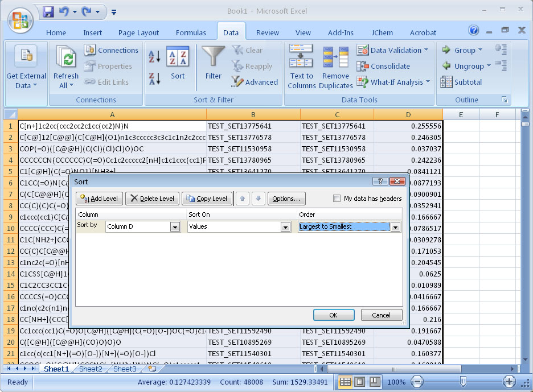
Task: Click the Add Level button
Action: click(99, 199)
